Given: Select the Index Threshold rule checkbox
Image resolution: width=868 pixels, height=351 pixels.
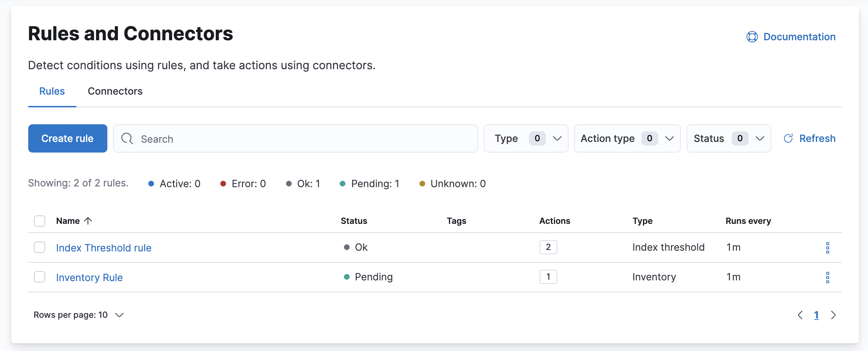Looking at the screenshot, I should pos(40,247).
